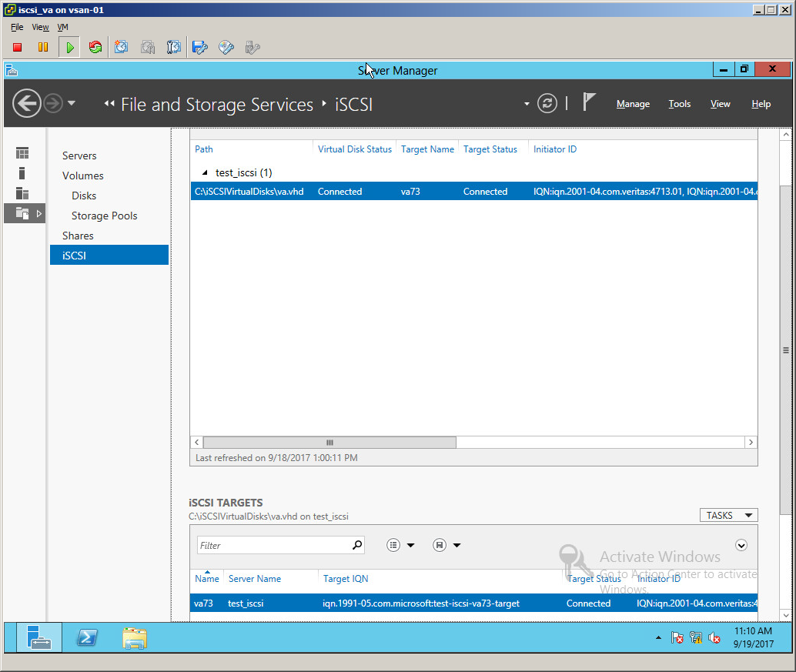Open the VM menu
The image size is (796, 672).
pyautogui.click(x=62, y=27)
